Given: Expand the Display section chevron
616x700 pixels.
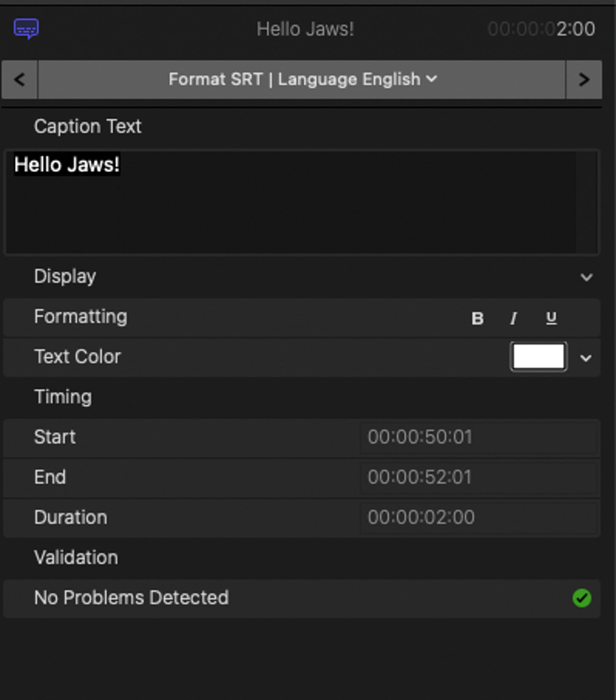Looking at the screenshot, I should [x=586, y=277].
